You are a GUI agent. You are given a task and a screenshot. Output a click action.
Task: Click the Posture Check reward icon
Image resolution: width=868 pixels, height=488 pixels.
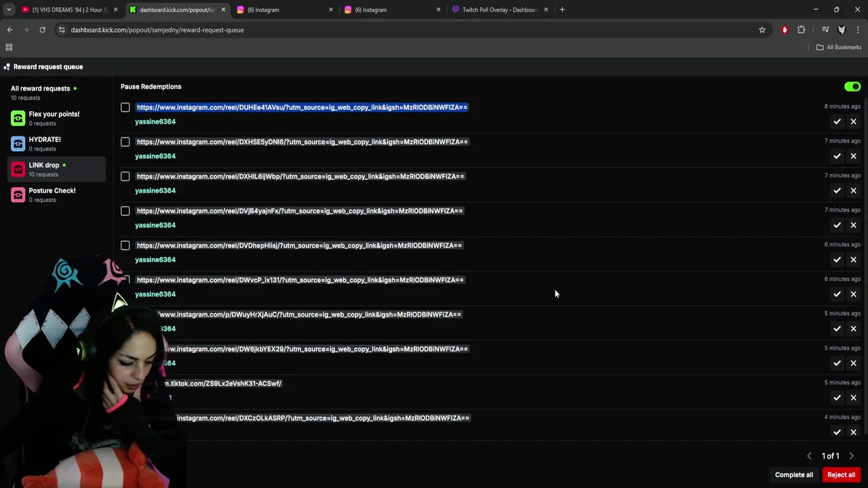tap(18, 195)
